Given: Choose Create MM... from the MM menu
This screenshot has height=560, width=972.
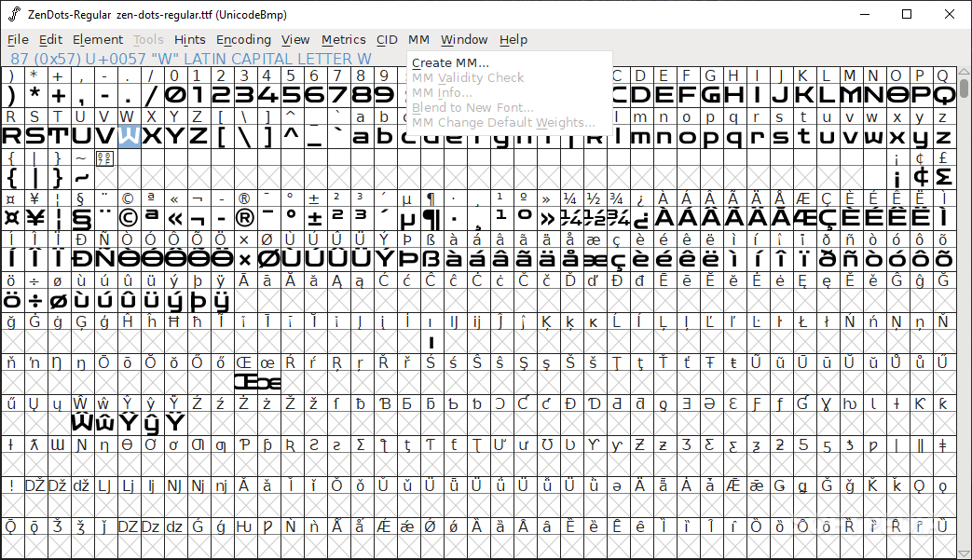Looking at the screenshot, I should coord(450,62).
